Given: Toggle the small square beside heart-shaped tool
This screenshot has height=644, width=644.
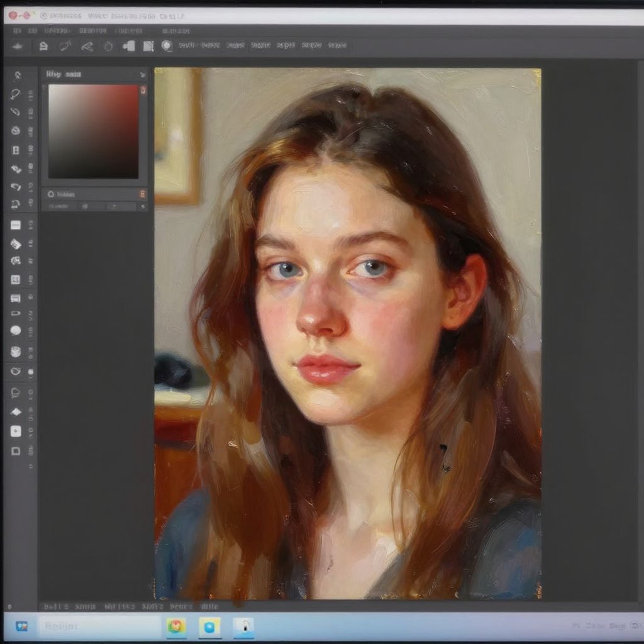Looking at the screenshot, I should 30,372.
